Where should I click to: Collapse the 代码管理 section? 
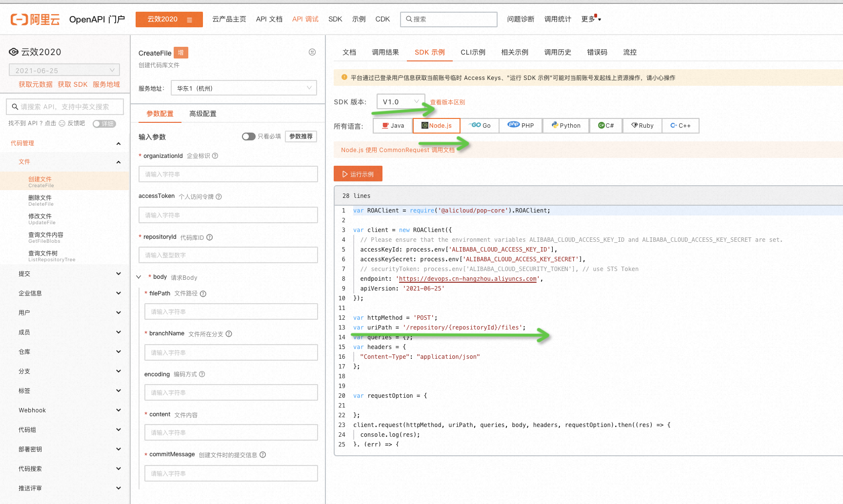pos(119,143)
